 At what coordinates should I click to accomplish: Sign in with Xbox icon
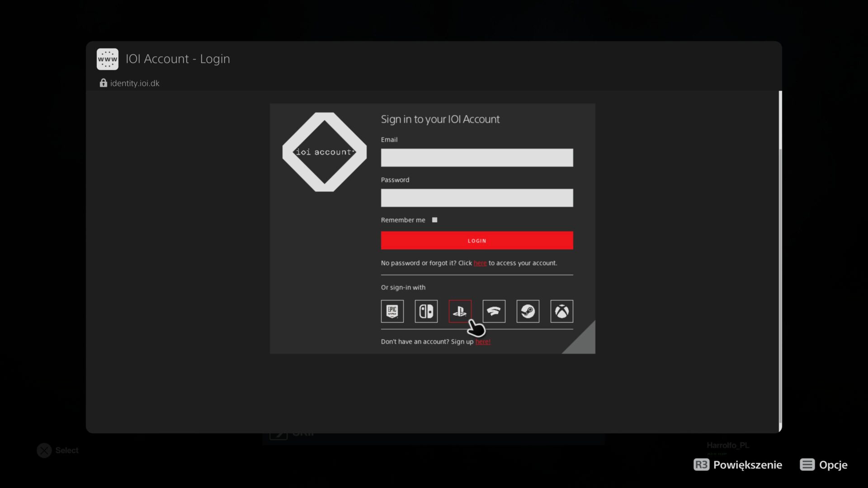[561, 311]
